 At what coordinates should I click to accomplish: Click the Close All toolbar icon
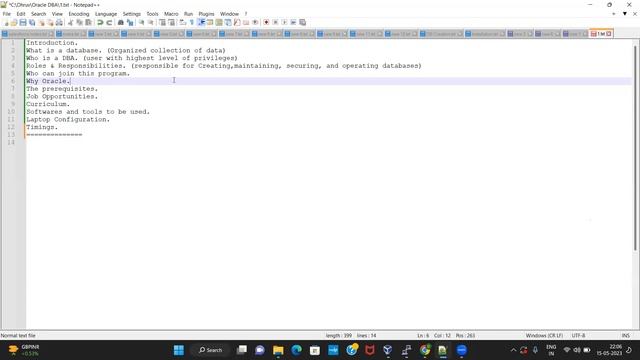pos(50,22)
